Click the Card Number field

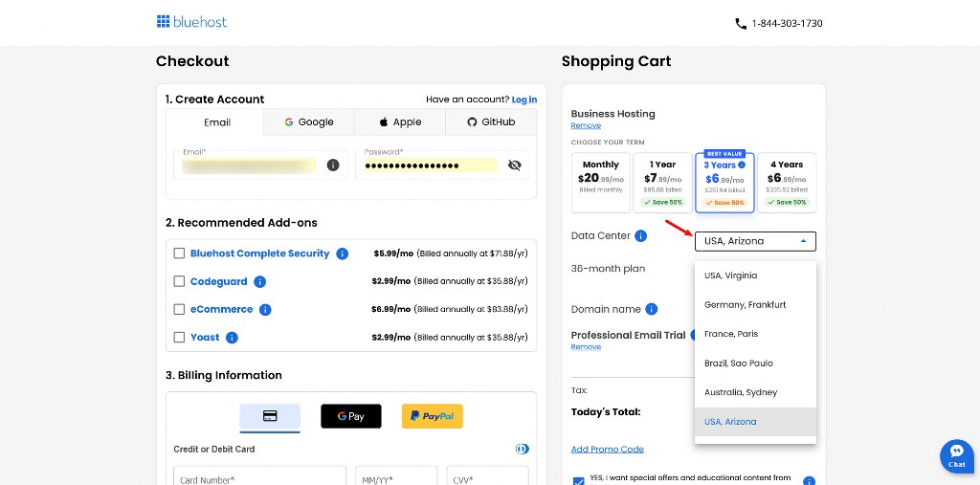[259, 476]
